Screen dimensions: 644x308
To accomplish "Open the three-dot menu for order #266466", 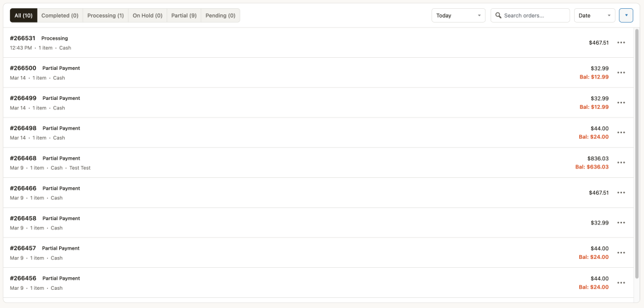I will coord(621,193).
